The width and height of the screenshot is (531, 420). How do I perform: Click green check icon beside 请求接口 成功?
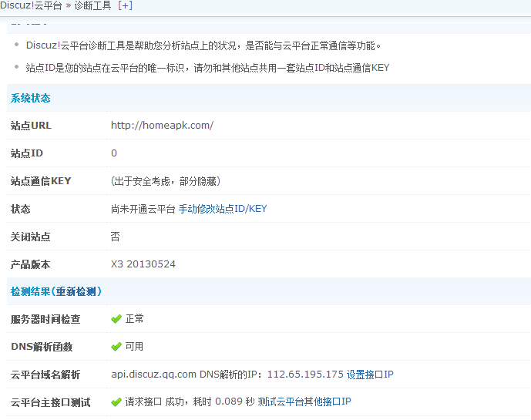coord(116,402)
